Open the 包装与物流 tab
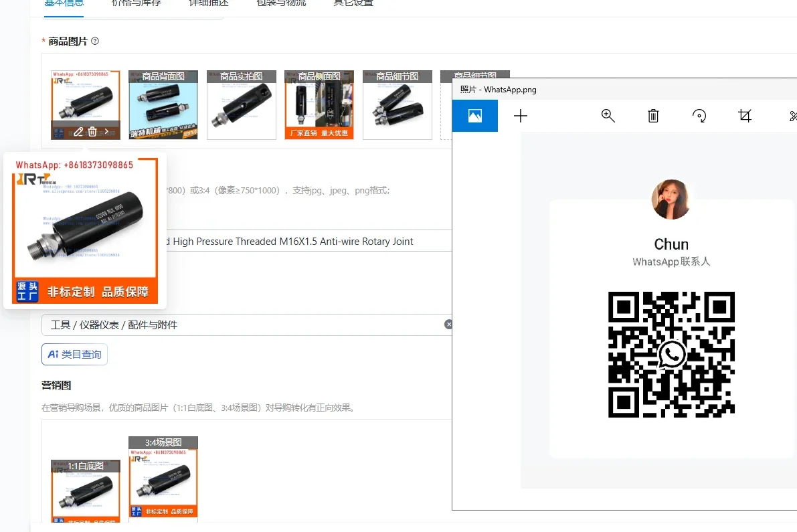This screenshot has height=532, width=797. (x=281, y=3)
